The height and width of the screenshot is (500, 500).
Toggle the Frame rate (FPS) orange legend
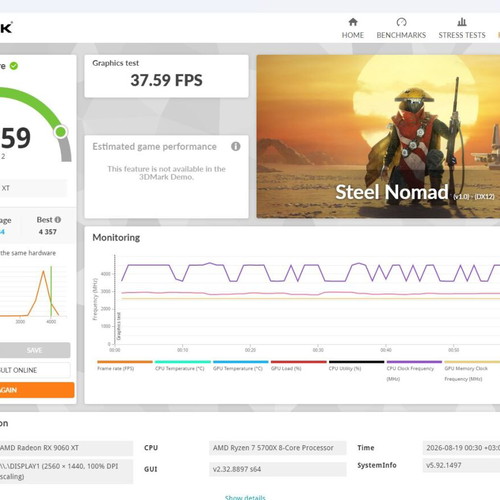click(x=125, y=366)
